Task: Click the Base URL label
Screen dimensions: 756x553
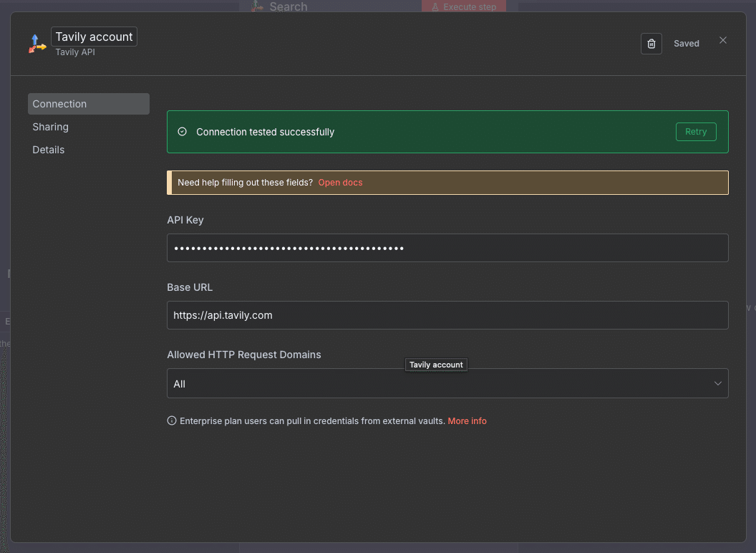Action: 190,287
